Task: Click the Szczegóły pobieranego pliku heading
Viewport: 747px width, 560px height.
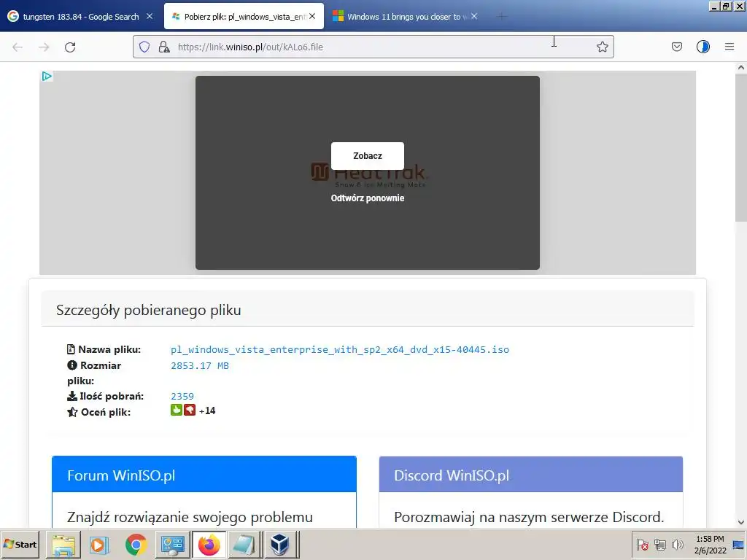Action: pyautogui.click(x=149, y=310)
